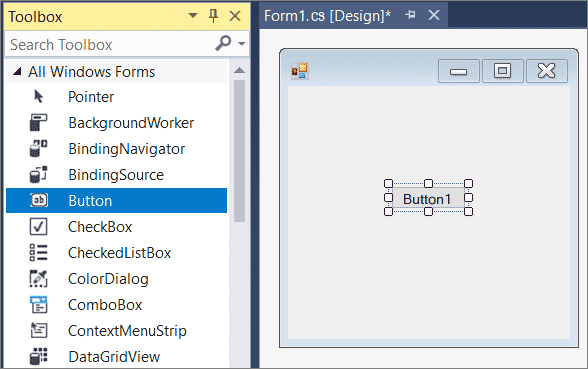
Task: Select ContextMenuStrip label in the Toolbox
Action: (x=127, y=331)
